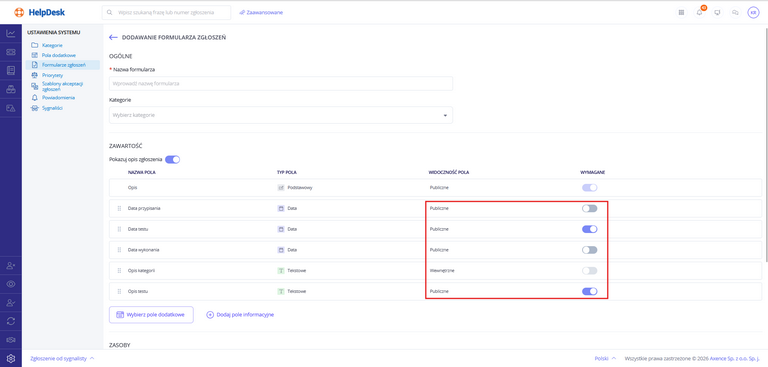
Task: Click the Data wykonania field name
Action: [143, 250]
